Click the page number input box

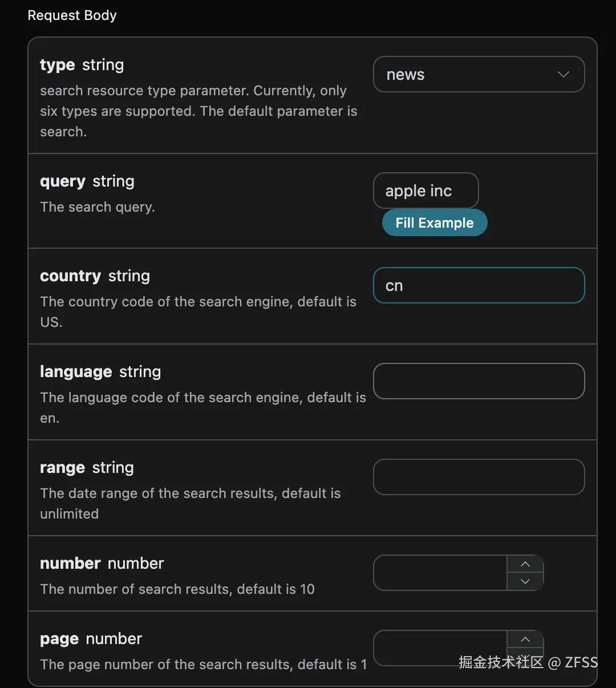tap(440, 648)
